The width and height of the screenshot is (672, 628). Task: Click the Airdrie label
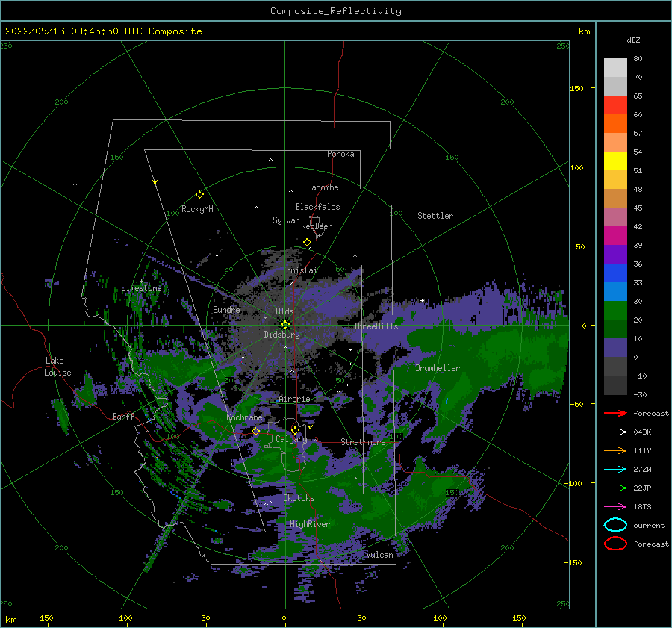pyautogui.click(x=294, y=399)
